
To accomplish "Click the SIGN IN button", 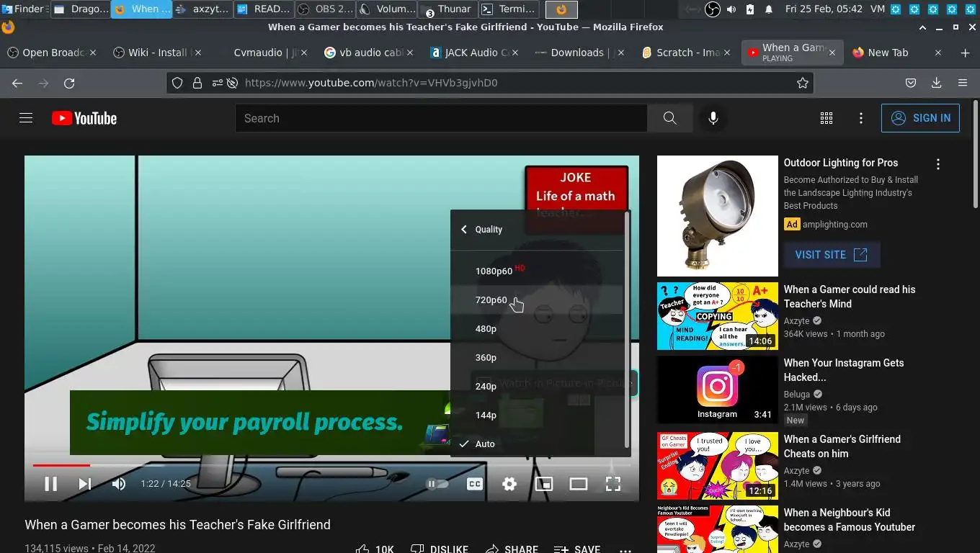I will pyautogui.click(x=920, y=118).
